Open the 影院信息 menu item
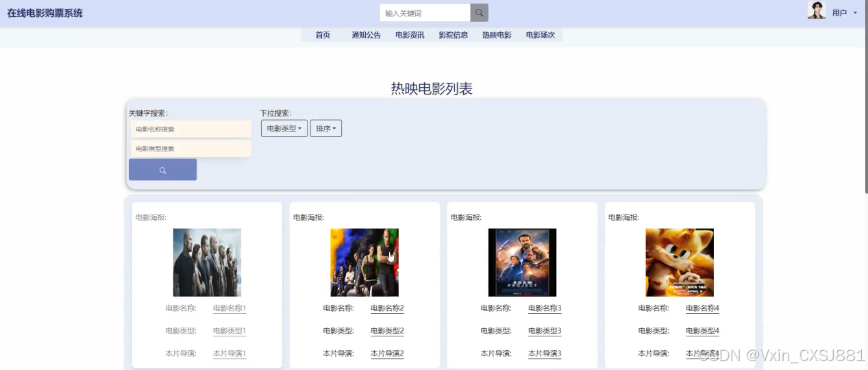This screenshot has width=868, height=370. [454, 35]
